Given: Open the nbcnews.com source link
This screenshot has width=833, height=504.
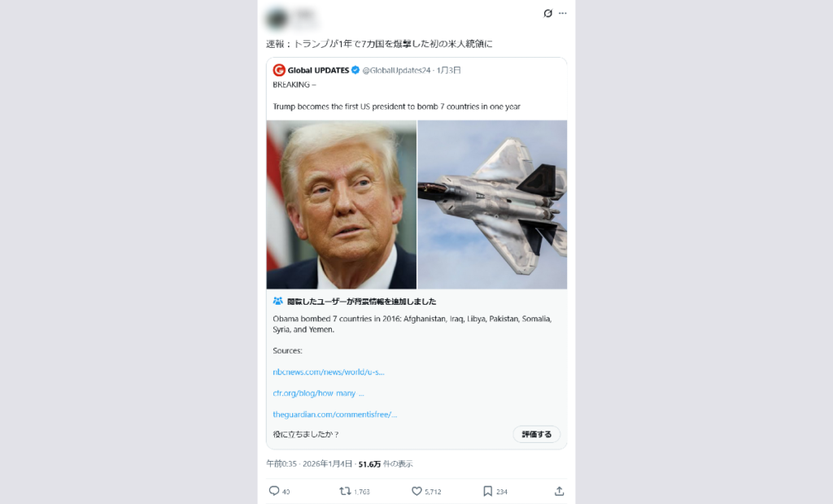Looking at the screenshot, I should pos(329,371).
